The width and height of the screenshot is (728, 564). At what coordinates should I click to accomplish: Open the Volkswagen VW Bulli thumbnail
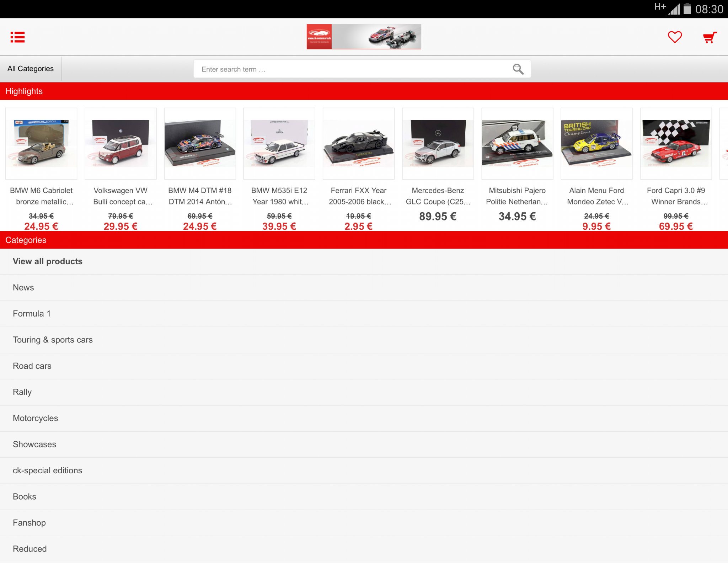coord(121,144)
